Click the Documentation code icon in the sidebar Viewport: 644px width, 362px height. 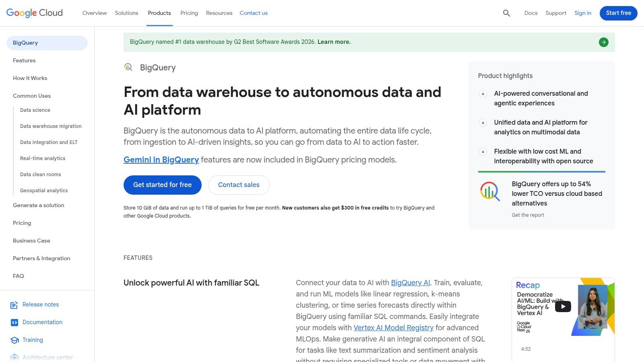pos(14,322)
